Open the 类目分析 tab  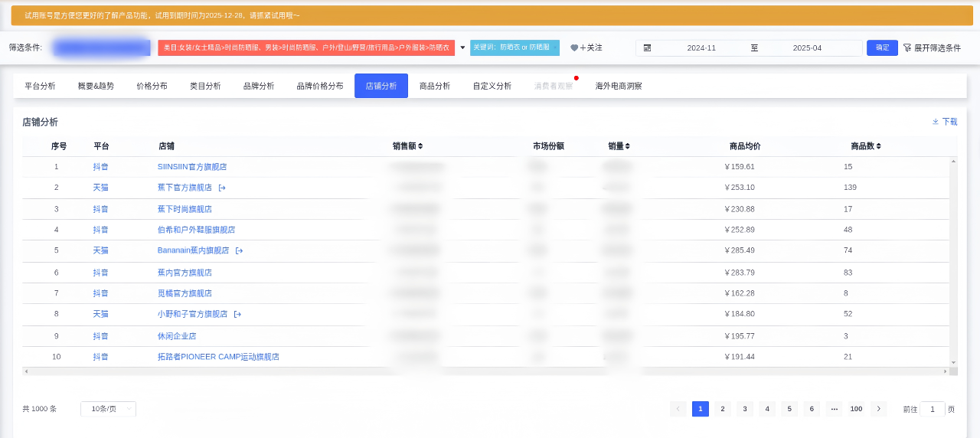[205, 86]
